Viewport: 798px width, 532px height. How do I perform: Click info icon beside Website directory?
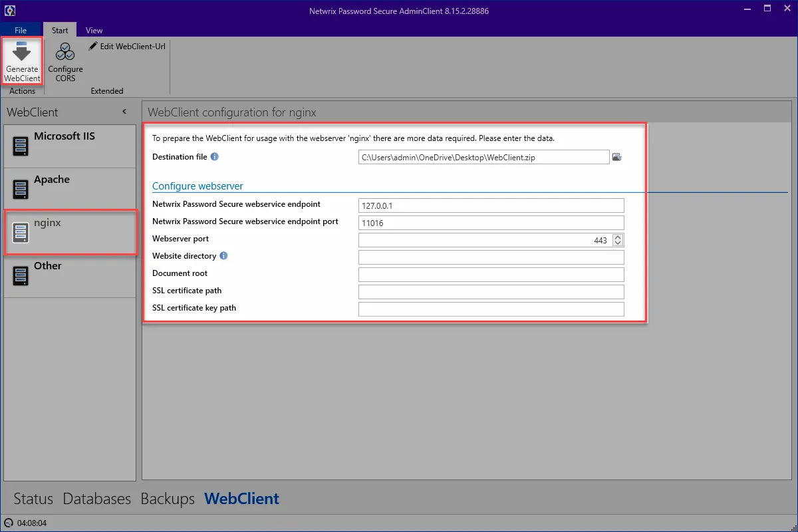pos(223,256)
